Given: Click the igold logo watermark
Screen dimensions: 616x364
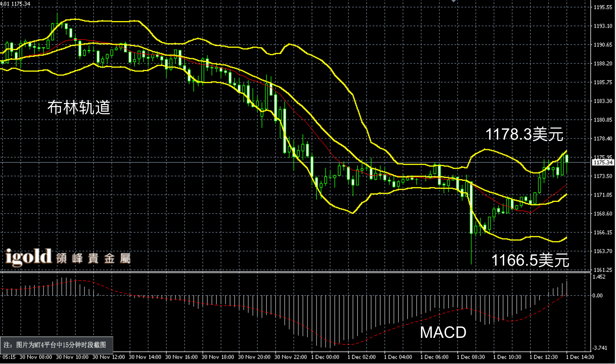Looking at the screenshot, I should [x=28, y=257].
